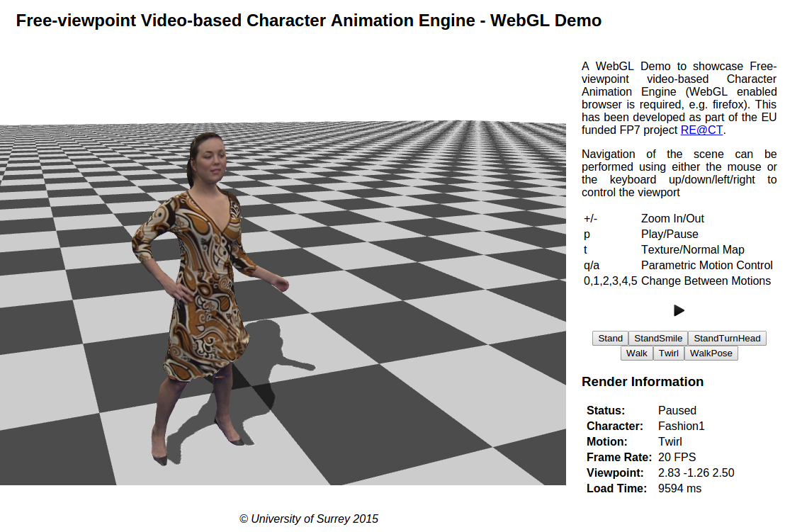This screenshot has height=532, width=785.
Task: Click the Render Information heading
Action: (643, 382)
